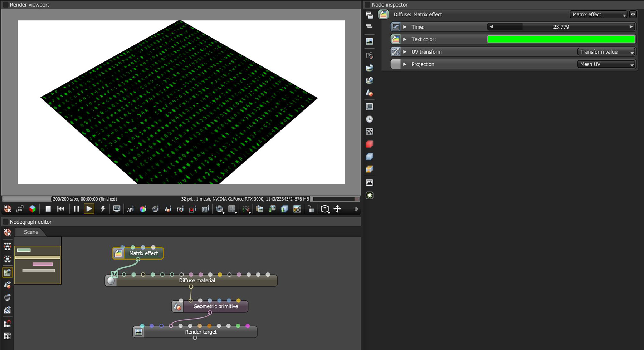Select the Matrix effect node
Screen dimensions: 644x350
coord(138,253)
